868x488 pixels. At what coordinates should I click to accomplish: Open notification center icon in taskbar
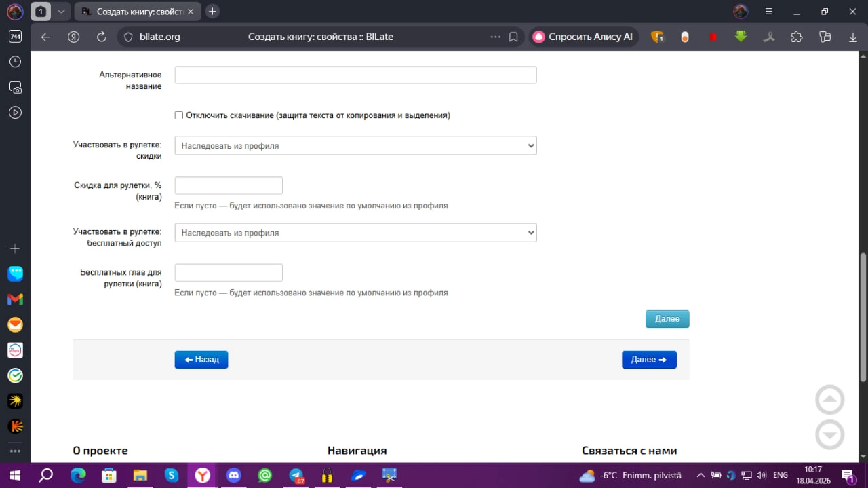[848, 476]
